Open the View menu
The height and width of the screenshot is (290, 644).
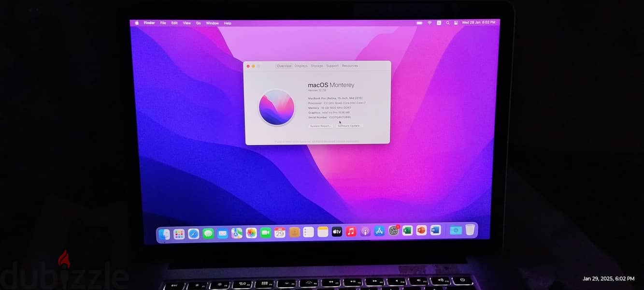186,23
